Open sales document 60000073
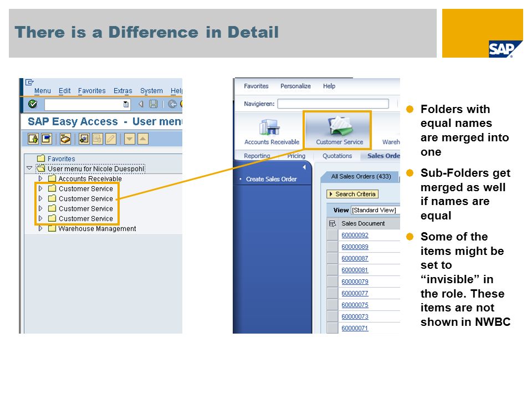This screenshot has width=532, height=399. coord(355,316)
